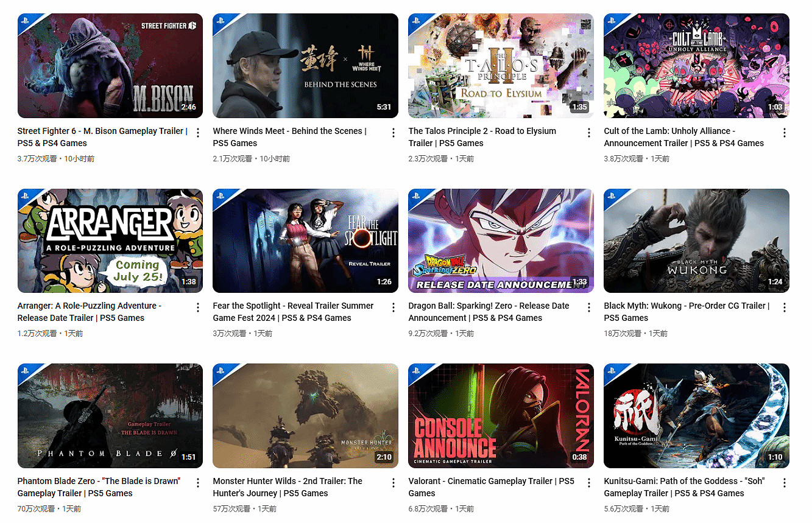Open Monster Hunter Wilds 2nd Trailer title link
Screen dimensions: 812x523
tap(288, 487)
